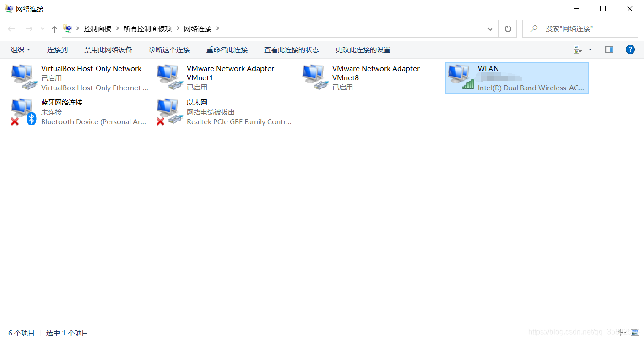The width and height of the screenshot is (644, 340).
Task: Navigate to 控制面板 breadcrumb
Action: tap(97, 28)
